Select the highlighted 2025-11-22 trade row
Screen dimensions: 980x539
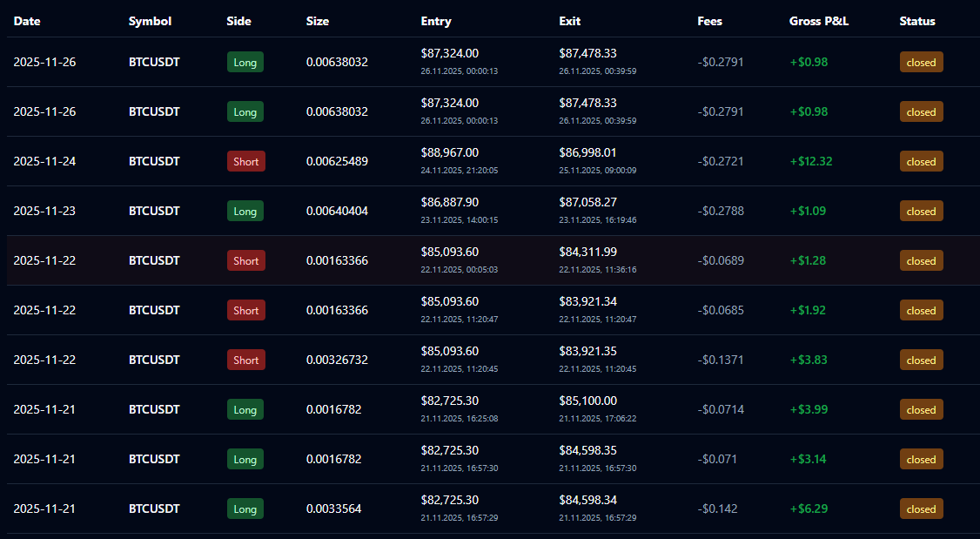(x=490, y=260)
